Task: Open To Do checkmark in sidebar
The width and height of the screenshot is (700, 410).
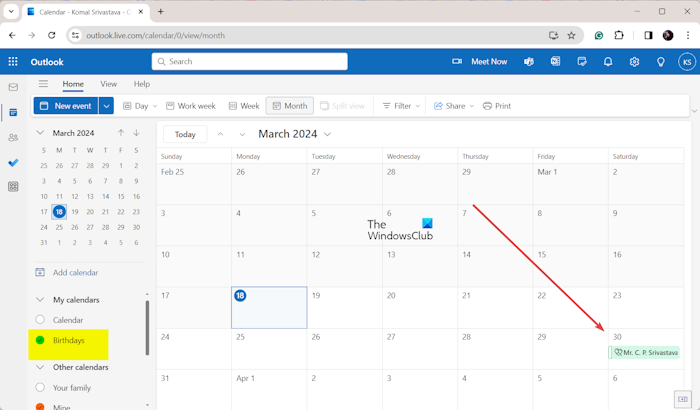Action: pyautogui.click(x=13, y=163)
